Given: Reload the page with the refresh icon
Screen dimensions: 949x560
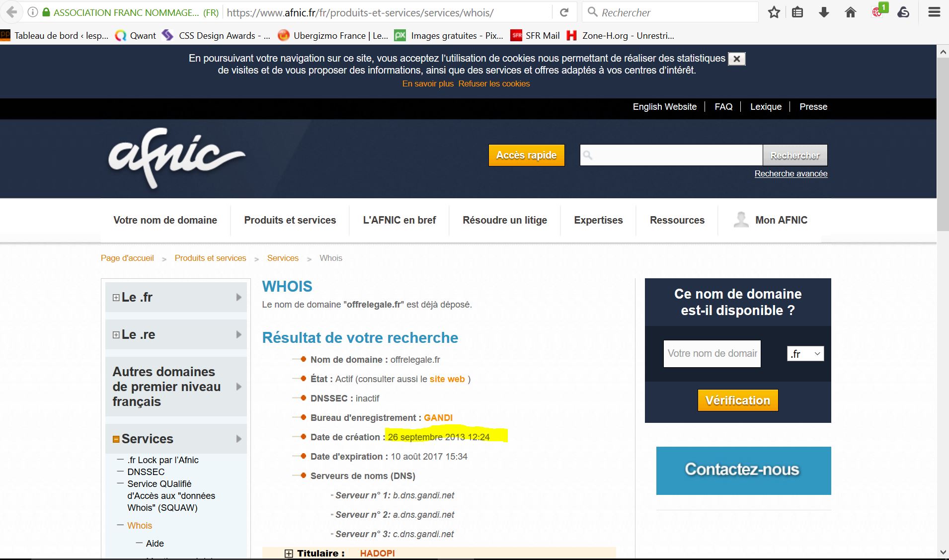Looking at the screenshot, I should (564, 12).
